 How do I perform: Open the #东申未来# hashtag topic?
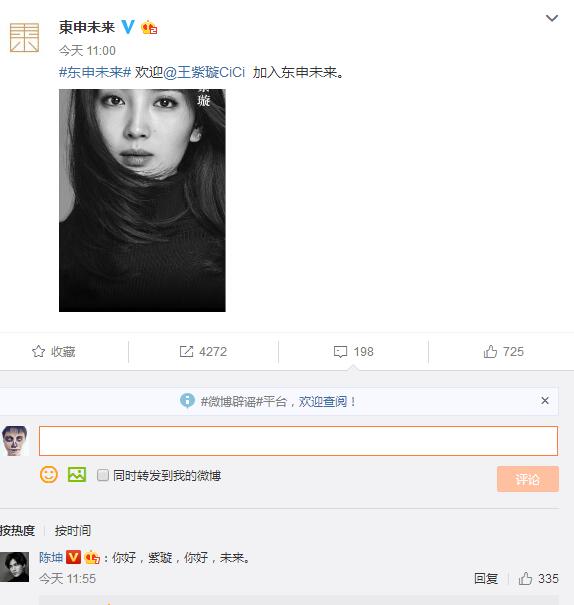[95, 72]
